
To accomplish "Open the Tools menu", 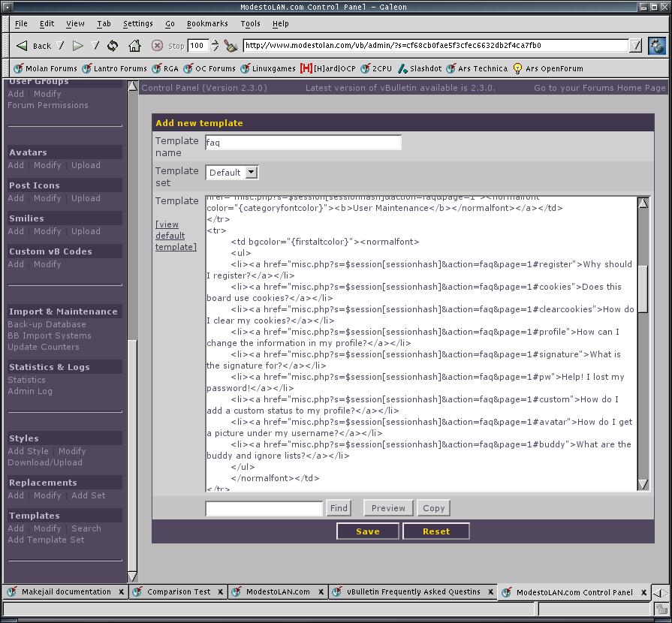I will pos(250,23).
